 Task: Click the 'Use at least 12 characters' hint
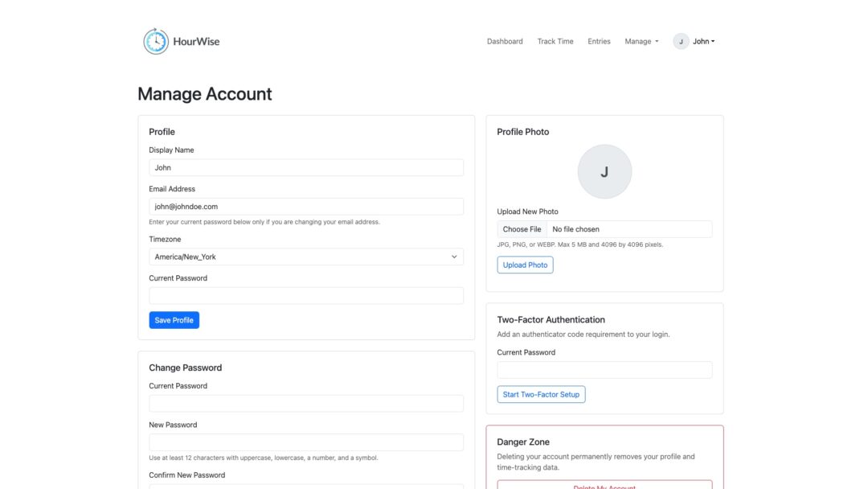pyautogui.click(x=264, y=458)
